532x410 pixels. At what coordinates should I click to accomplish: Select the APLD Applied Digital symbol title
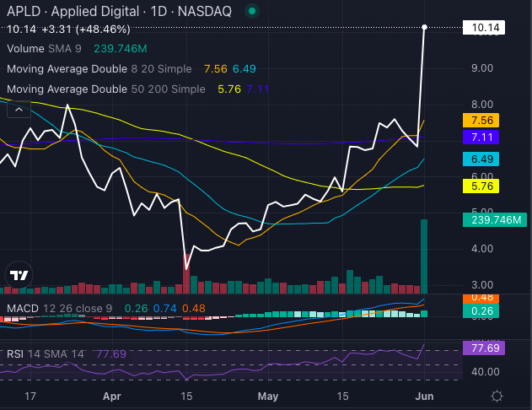point(119,12)
